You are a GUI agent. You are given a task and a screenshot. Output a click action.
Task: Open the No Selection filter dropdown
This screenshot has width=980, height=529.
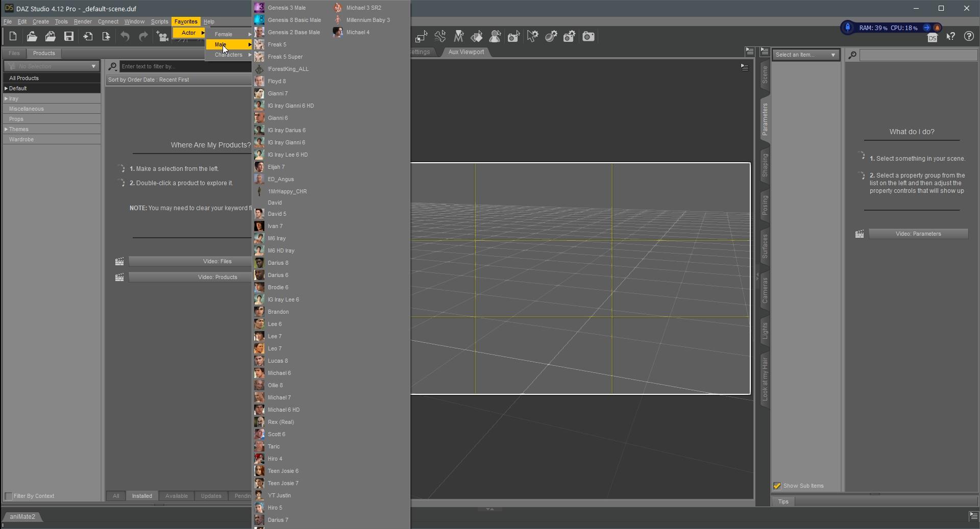tap(51, 66)
